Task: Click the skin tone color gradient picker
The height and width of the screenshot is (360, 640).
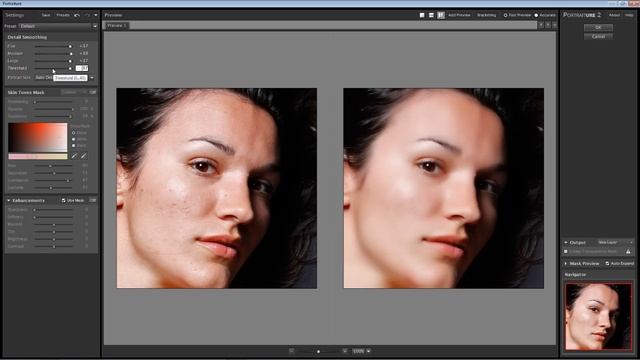Action: (x=38, y=138)
